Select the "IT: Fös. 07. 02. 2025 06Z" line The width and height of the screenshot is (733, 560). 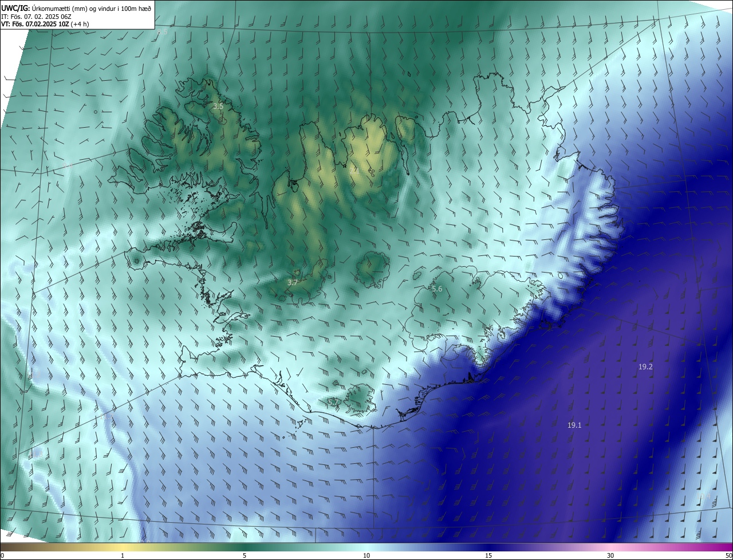point(37,17)
